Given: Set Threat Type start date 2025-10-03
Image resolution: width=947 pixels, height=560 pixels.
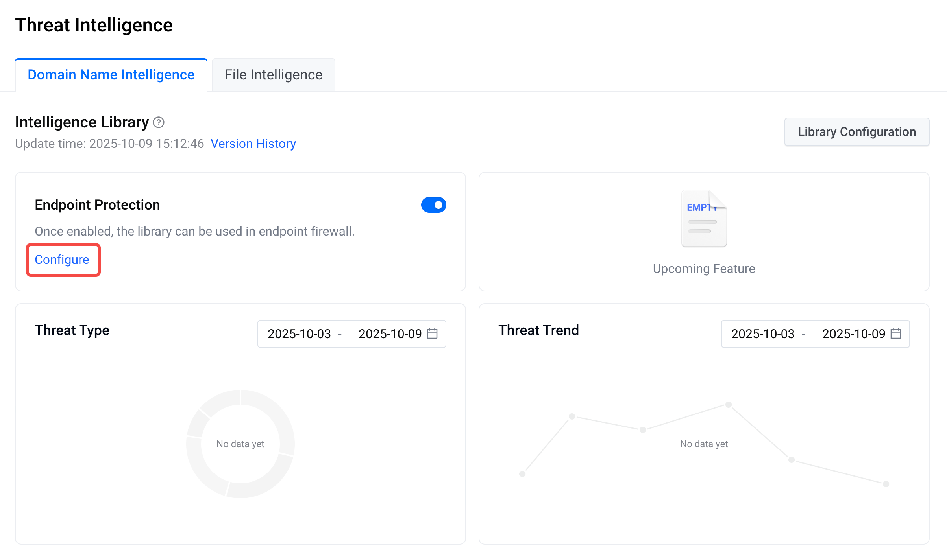Looking at the screenshot, I should click(299, 334).
